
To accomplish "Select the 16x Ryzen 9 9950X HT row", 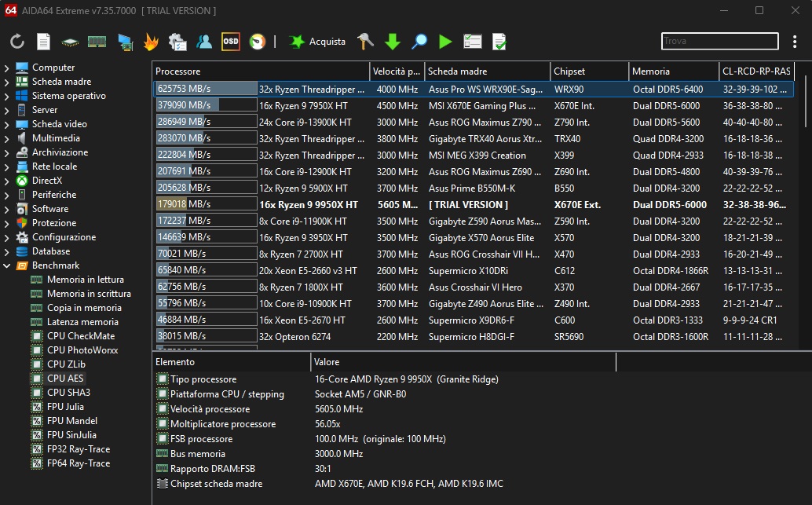I will pyautogui.click(x=474, y=204).
